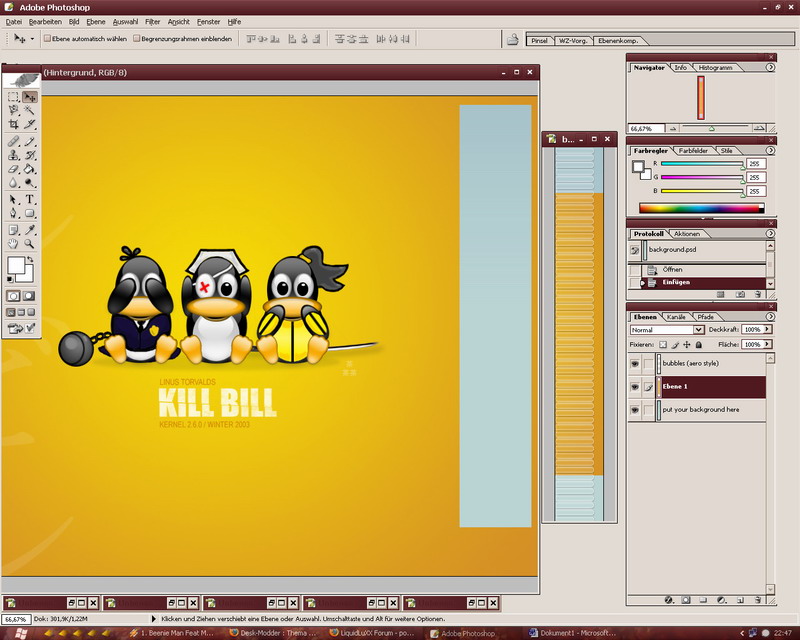Swap foreground and background colors

(30, 260)
